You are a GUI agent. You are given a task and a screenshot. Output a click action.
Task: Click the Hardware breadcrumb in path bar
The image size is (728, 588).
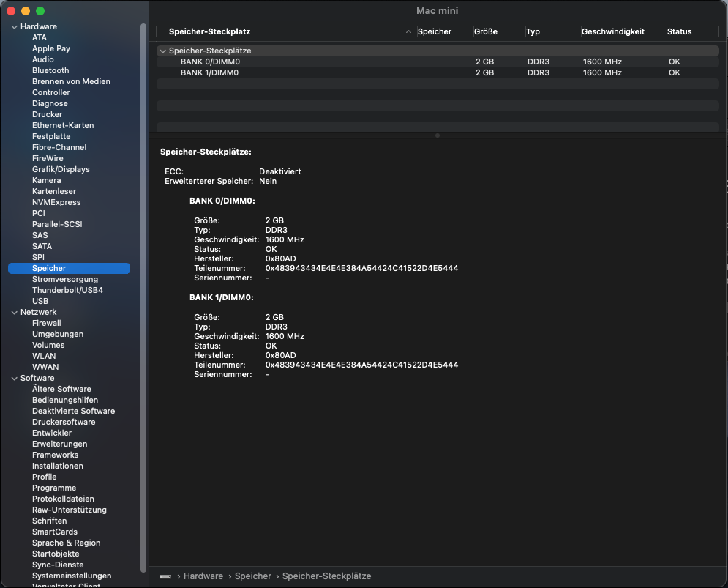pos(203,576)
